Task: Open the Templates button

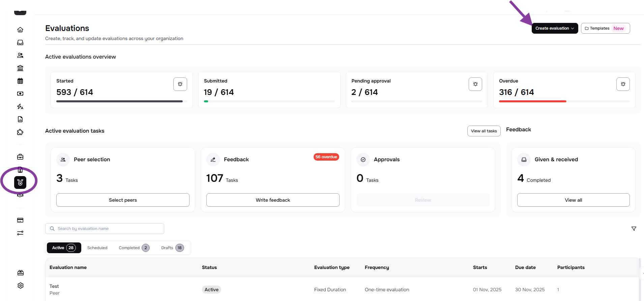Action: 605,28
